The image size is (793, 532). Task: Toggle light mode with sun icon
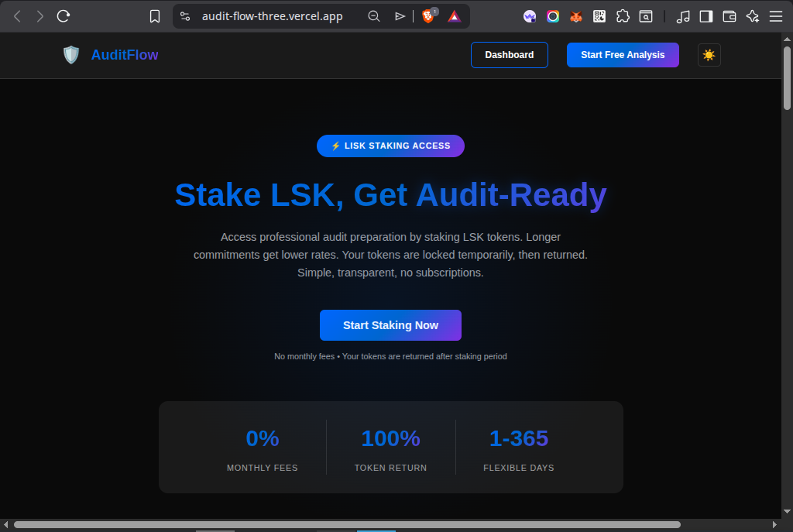tap(709, 55)
